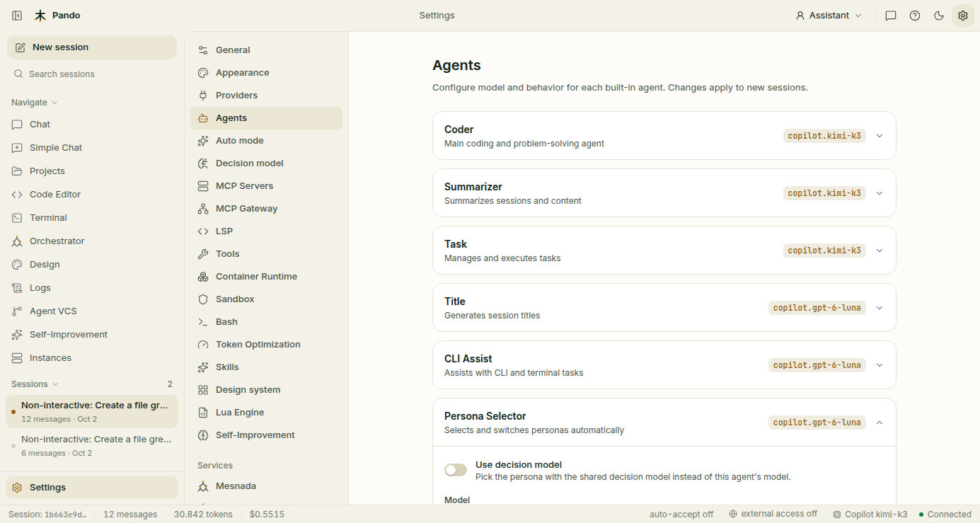Open the chat bubble icon in top bar
This screenshot has width=980, height=523.
coord(891,16)
